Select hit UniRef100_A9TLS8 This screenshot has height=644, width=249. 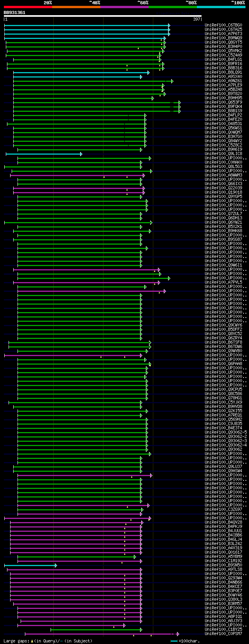coord(223,570)
